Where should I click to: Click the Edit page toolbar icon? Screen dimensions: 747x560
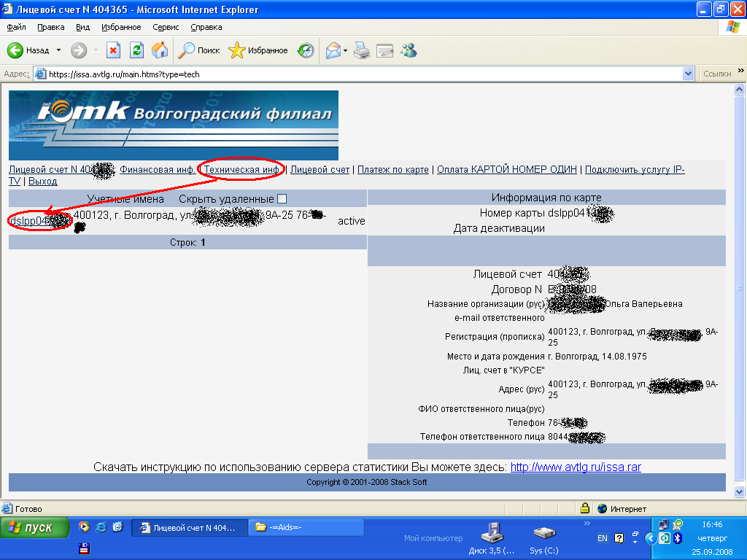tap(384, 50)
